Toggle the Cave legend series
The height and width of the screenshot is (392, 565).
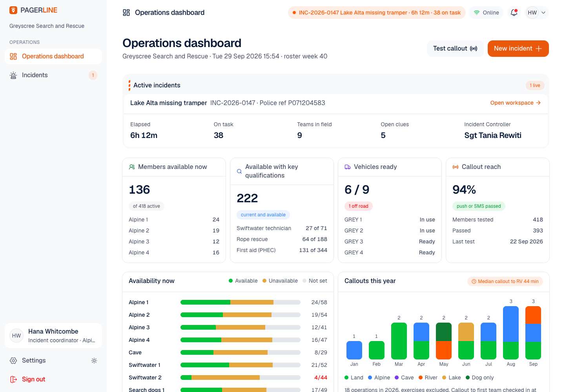[404, 377]
